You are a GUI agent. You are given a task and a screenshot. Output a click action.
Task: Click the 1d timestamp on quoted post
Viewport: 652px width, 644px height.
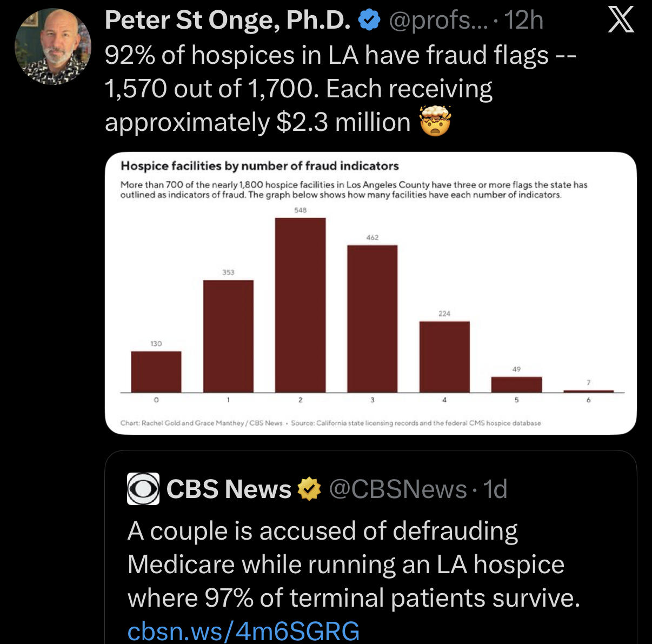(x=495, y=489)
